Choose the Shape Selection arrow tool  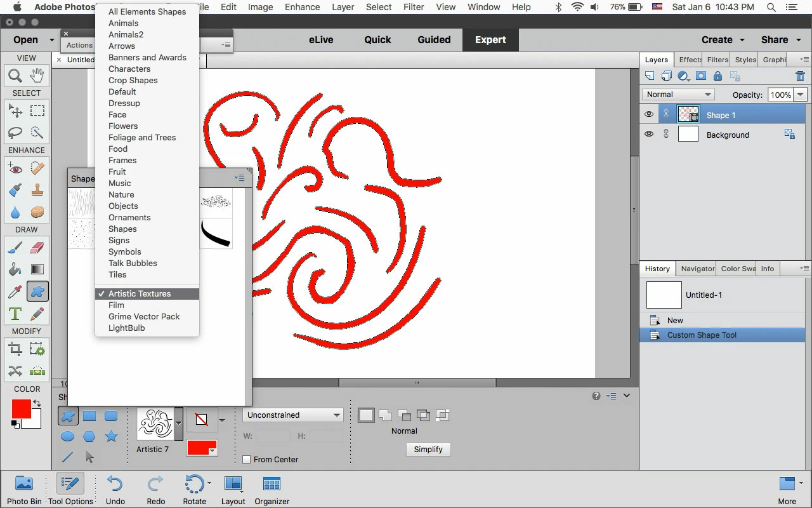89,456
